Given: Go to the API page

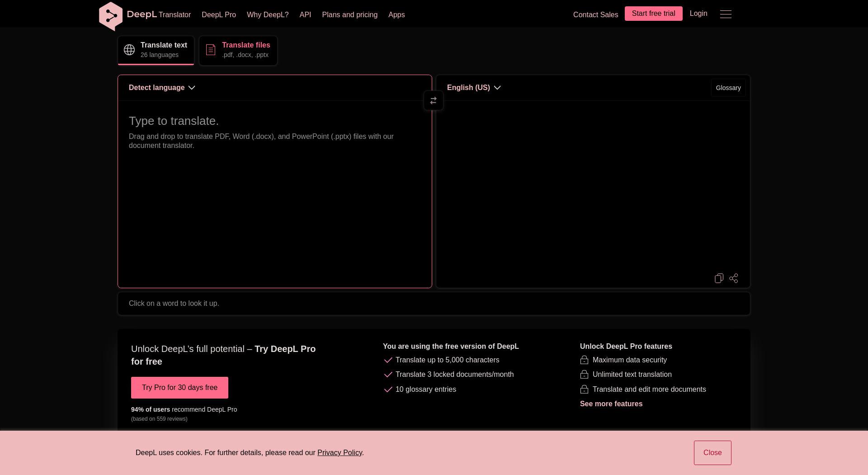Looking at the screenshot, I should tap(305, 15).
